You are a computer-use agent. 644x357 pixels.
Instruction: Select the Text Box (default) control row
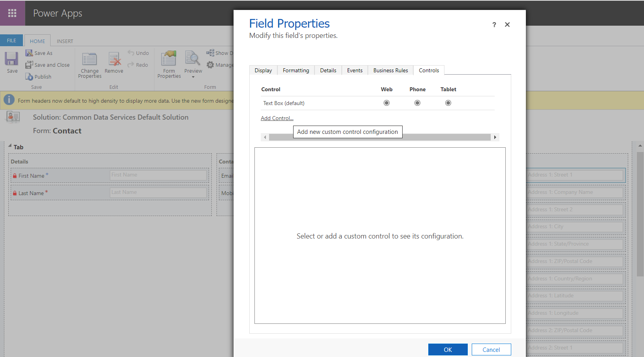pos(378,103)
